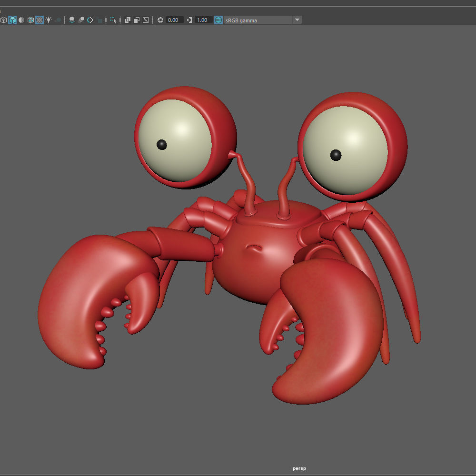Click the Gamma icon
The width and height of the screenshot is (476, 476).
click(189, 20)
